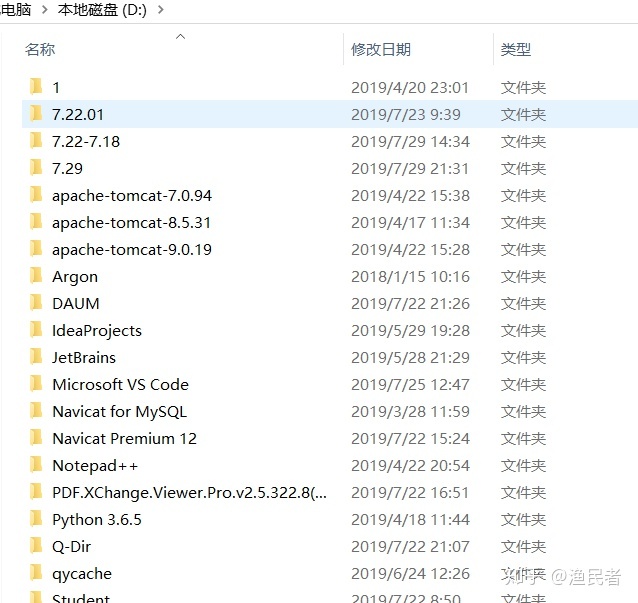The width and height of the screenshot is (638, 603).
Task: Click the date 2019/7/23 9:39
Action: [x=406, y=114]
